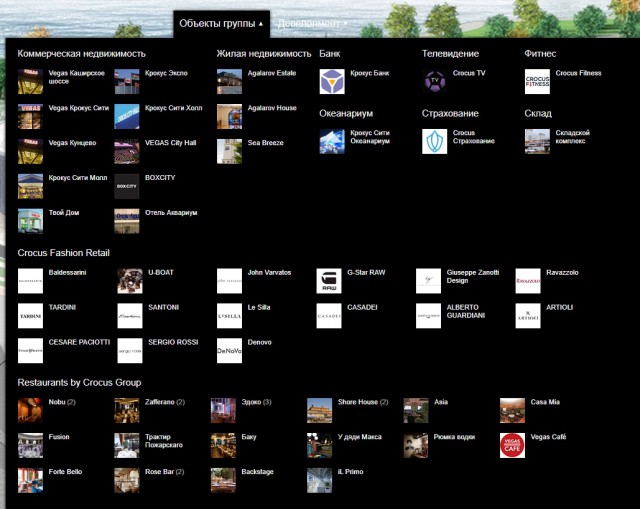This screenshot has height=509, width=640.
Task: Open the У дяди Макса link
Action: tap(360, 437)
